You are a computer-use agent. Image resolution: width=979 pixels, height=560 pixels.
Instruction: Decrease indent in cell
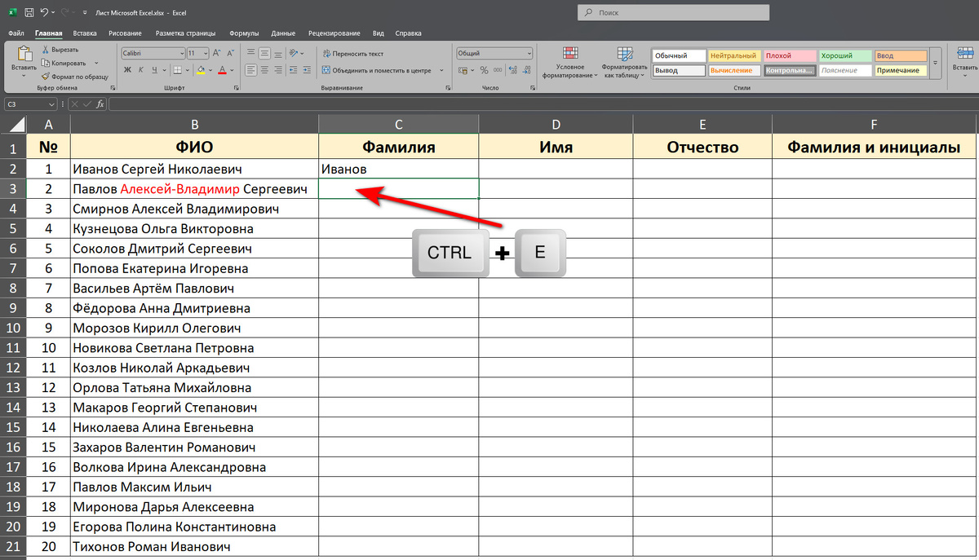(293, 70)
